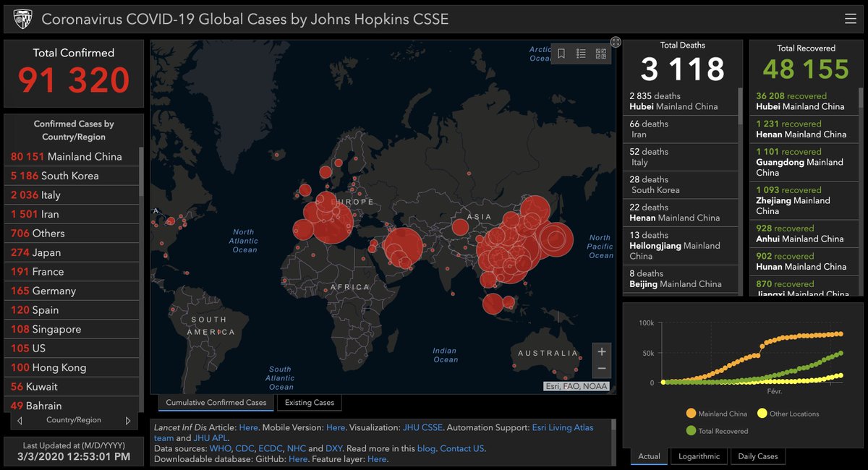Open the JHU APL link
The image size is (868, 470).
pyautogui.click(x=212, y=437)
